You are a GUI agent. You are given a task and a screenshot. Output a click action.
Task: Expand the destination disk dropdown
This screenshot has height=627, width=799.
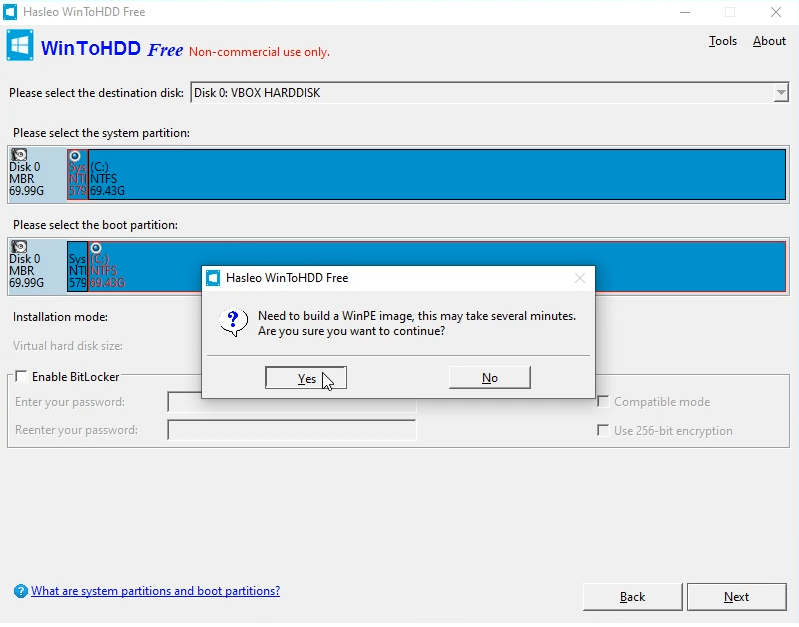[x=781, y=93]
